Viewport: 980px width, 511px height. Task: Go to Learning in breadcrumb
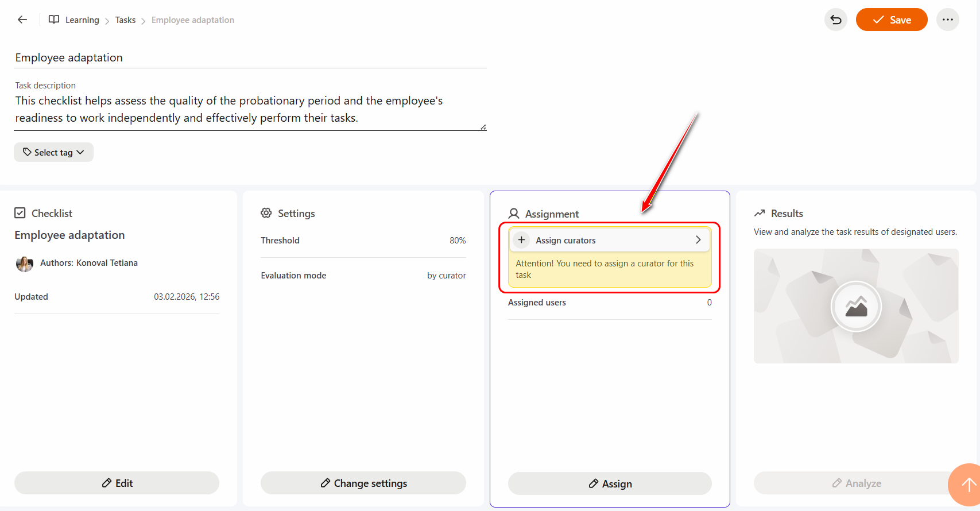coord(82,20)
